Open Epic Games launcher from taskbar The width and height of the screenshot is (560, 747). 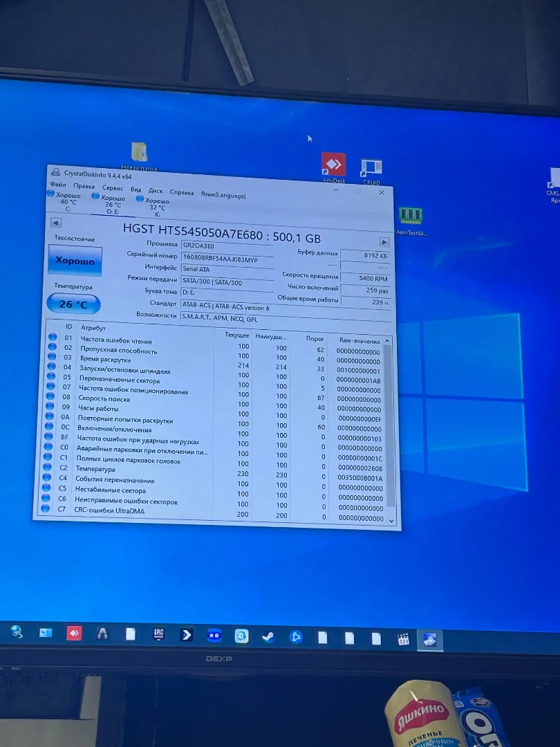tap(158, 634)
